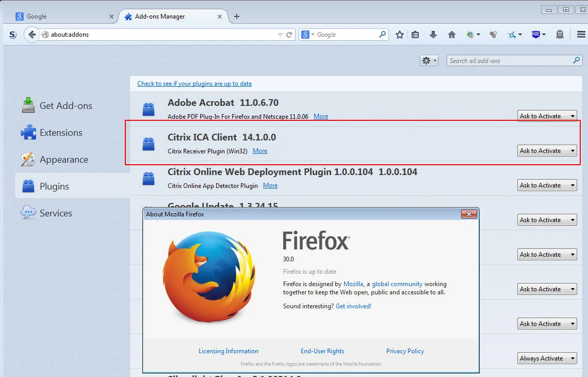Click the Ghostery ghost icon
Screen dimensions: 588x377
[560, 35]
